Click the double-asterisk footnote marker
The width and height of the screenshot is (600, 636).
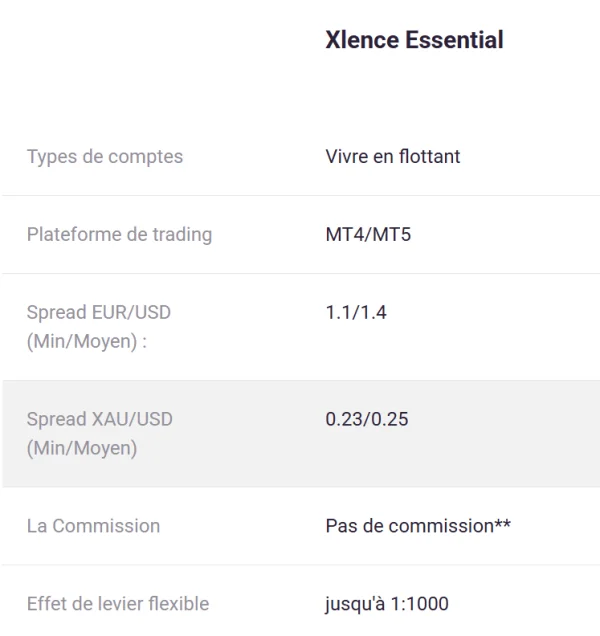(x=503, y=523)
